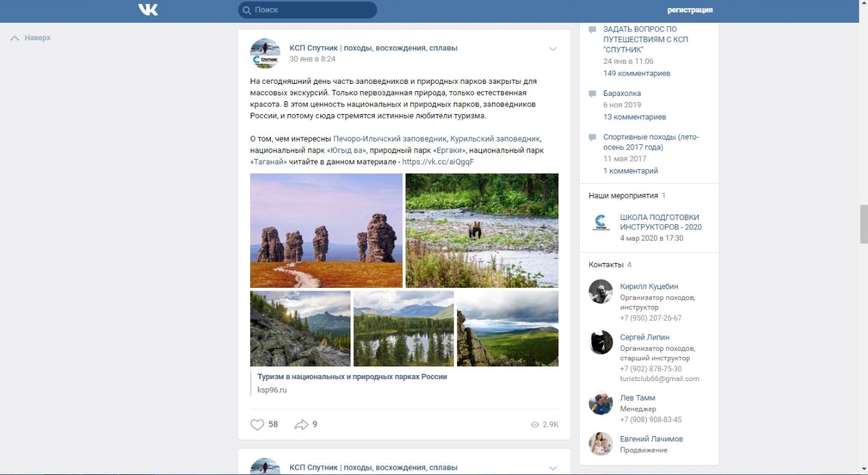Image resolution: width=868 pixels, height=475 pixels.
Task: Open ksp96.ru site link
Action: click(272, 390)
